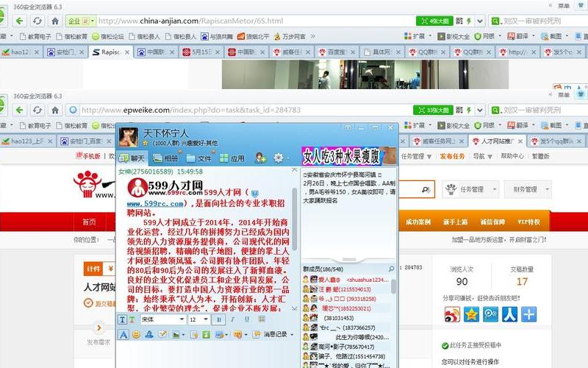Click refresh icon in top browser window
This screenshot has width=588, height=368.
pyautogui.click(x=37, y=21)
